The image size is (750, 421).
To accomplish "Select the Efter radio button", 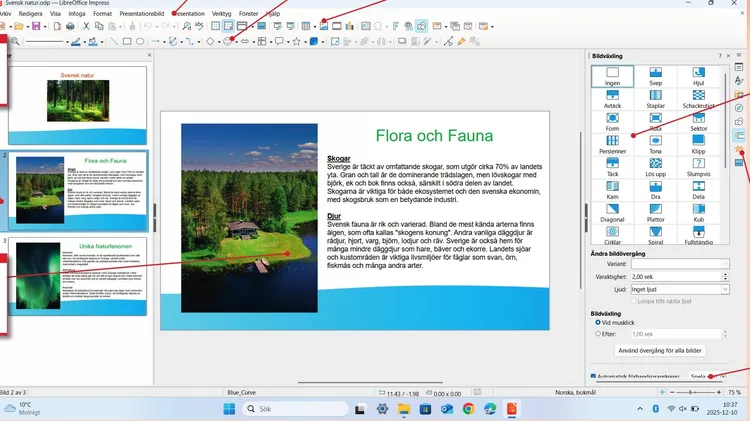I will (598, 334).
